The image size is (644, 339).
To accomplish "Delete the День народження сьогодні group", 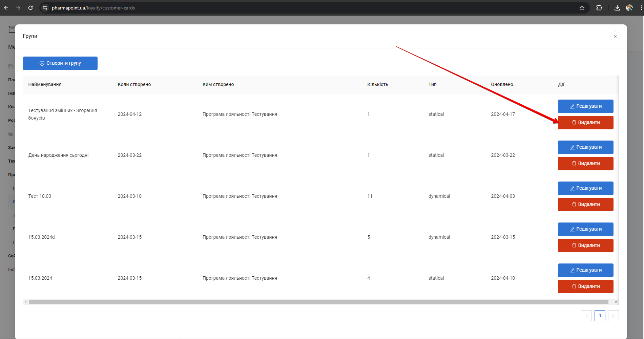I will coord(585,164).
